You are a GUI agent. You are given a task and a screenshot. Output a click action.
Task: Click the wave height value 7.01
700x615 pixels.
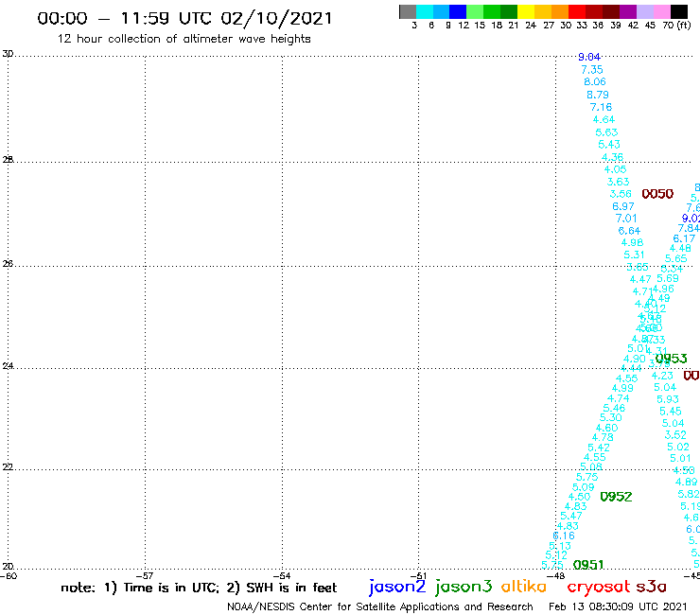click(x=626, y=219)
